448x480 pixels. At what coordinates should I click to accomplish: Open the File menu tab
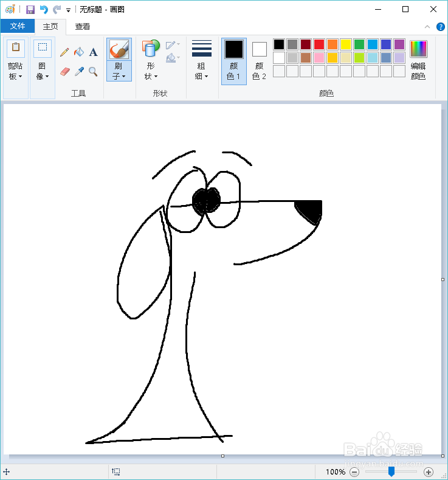pyautogui.click(x=18, y=26)
